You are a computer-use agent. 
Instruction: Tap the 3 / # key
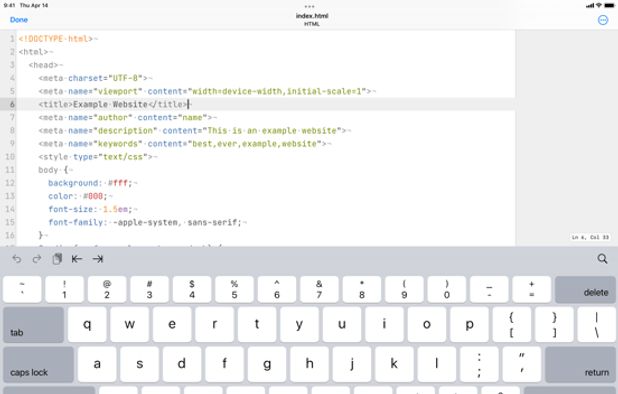tap(149, 290)
